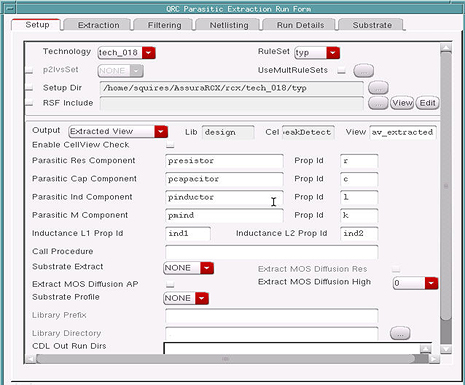Screen dimensions: 465x385
Task: Enable the CellView Check checkbox
Action: coord(170,145)
